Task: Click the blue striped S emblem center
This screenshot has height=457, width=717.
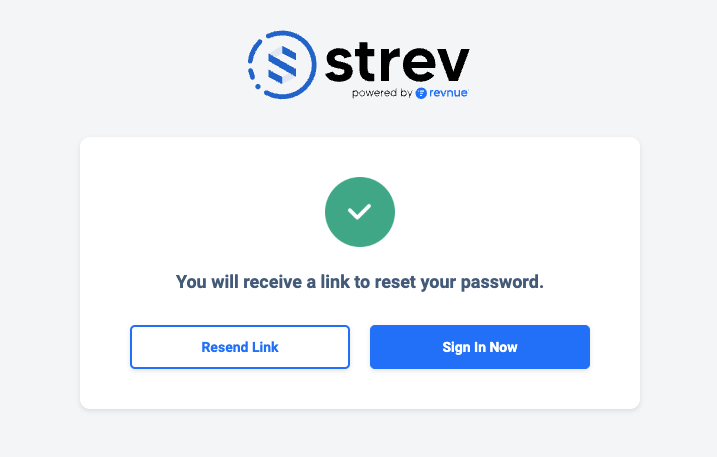Action: click(x=282, y=65)
